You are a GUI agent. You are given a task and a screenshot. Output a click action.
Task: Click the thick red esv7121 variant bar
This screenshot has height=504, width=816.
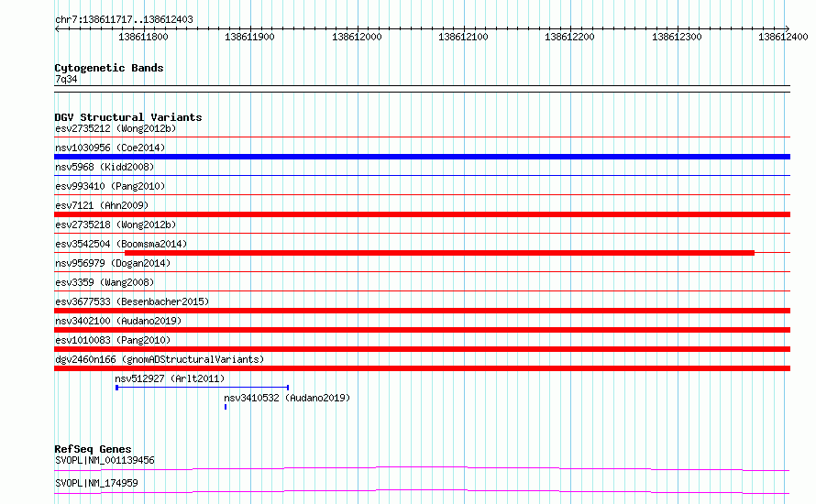422,214
